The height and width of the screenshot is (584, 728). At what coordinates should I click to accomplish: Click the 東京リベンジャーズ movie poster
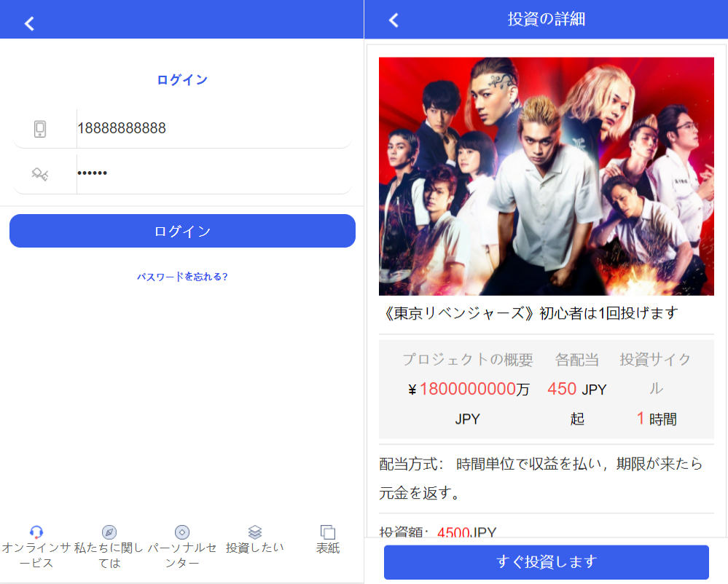(x=546, y=175)
